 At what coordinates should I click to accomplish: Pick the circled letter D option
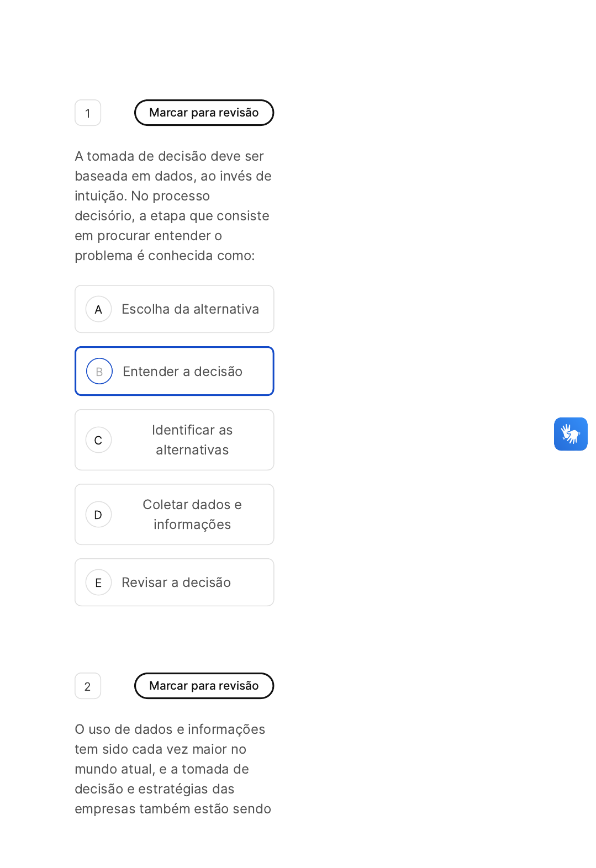tap(99, 515)
